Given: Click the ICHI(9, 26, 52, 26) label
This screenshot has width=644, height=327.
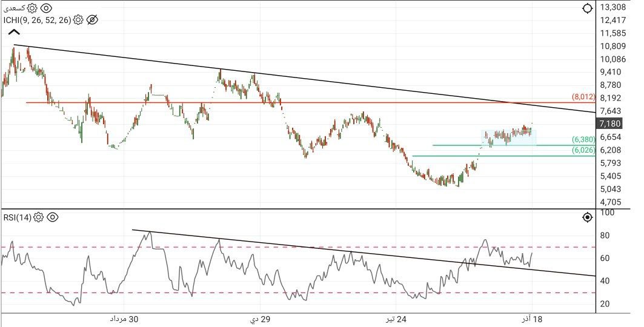Looking at the screenshot, I should [36, 20].
